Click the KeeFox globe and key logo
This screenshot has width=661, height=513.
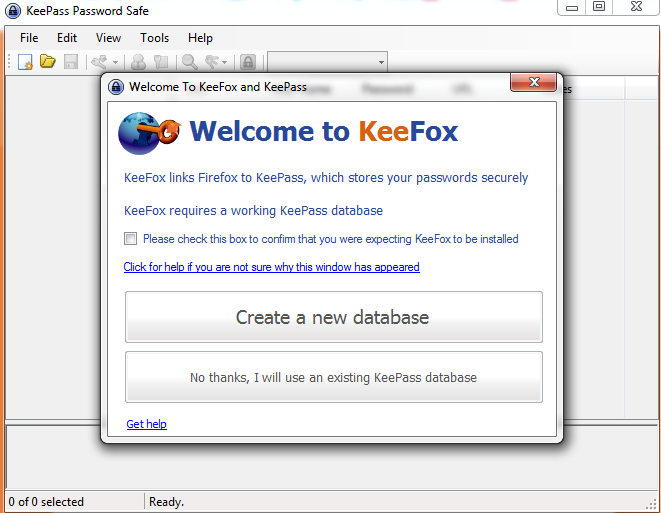click(150, 132)
